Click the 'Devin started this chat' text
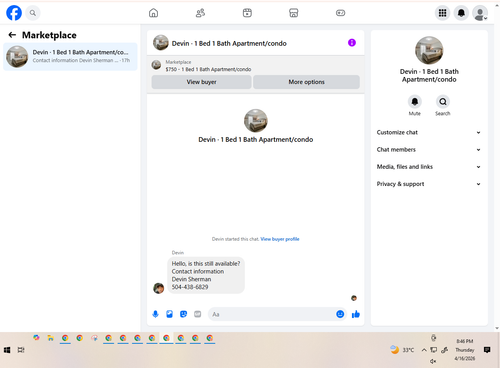The width and height of the screenshot is (500, 368). pos(235,239)
